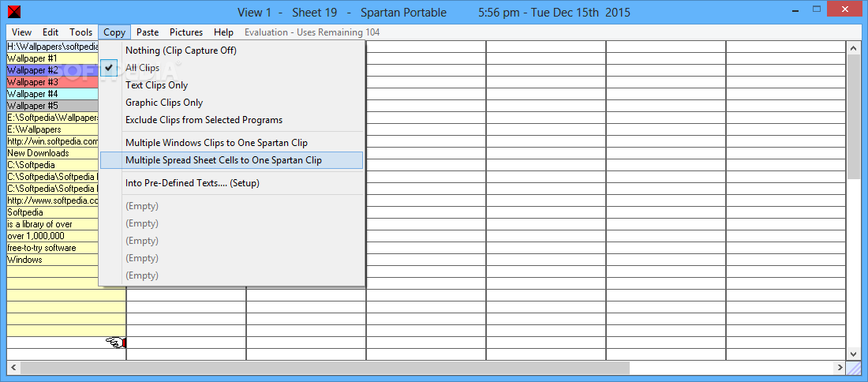Expand the Tools menu

[x=80, y=32]
